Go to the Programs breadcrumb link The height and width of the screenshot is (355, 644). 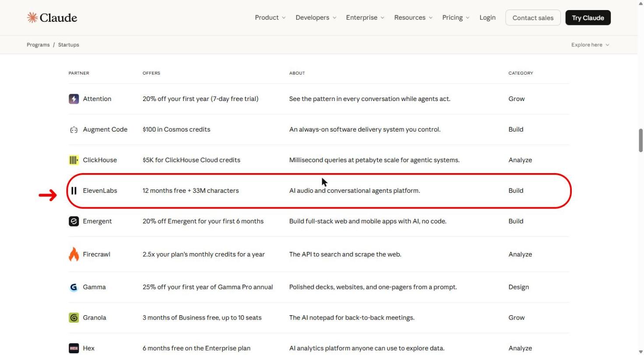point(38,45)
